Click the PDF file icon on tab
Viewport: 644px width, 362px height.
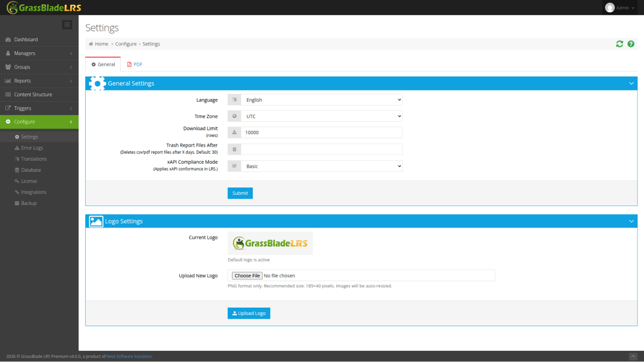tap(129, 64)
